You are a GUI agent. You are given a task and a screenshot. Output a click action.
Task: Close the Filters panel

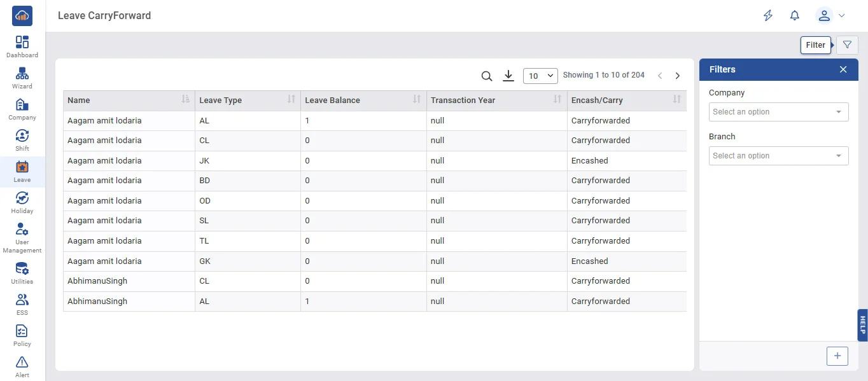843,69
